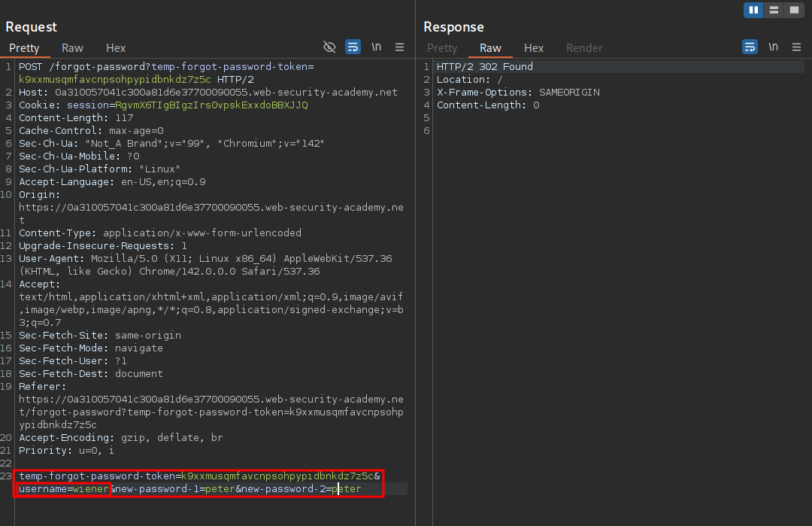Switch Request view to Hex tab

116,47
